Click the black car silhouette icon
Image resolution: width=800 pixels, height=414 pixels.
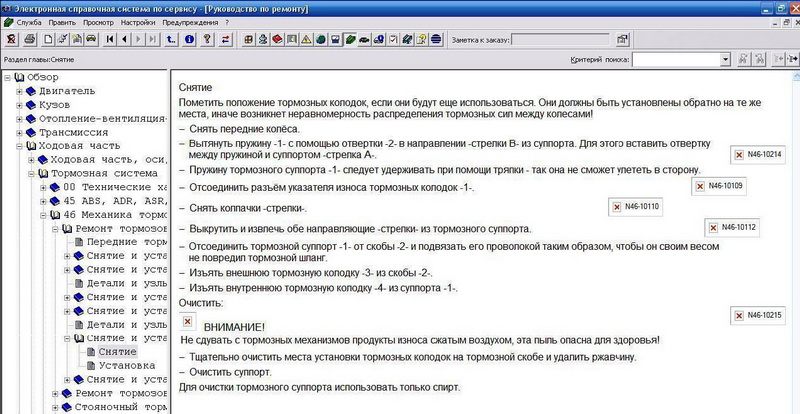364,39
